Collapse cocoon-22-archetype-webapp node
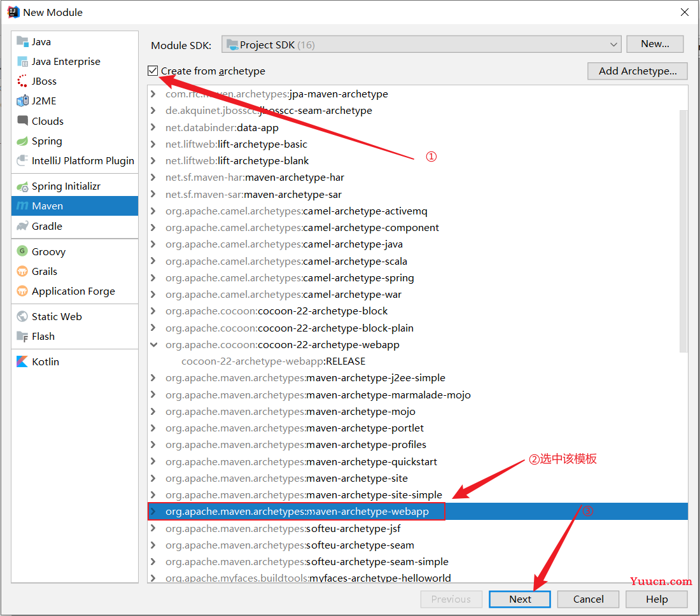This screenshot has height=616, width=700. (153, 345)
